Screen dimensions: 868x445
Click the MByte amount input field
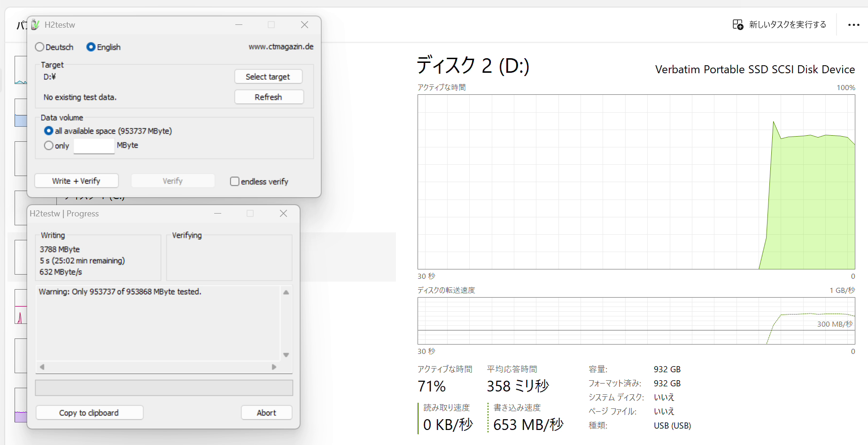94,146
